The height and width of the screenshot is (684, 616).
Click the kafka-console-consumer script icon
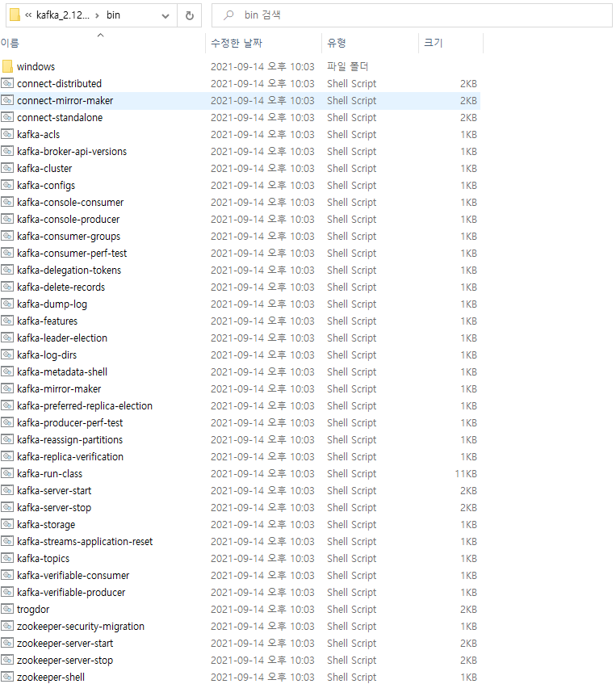tap(7, 202)
